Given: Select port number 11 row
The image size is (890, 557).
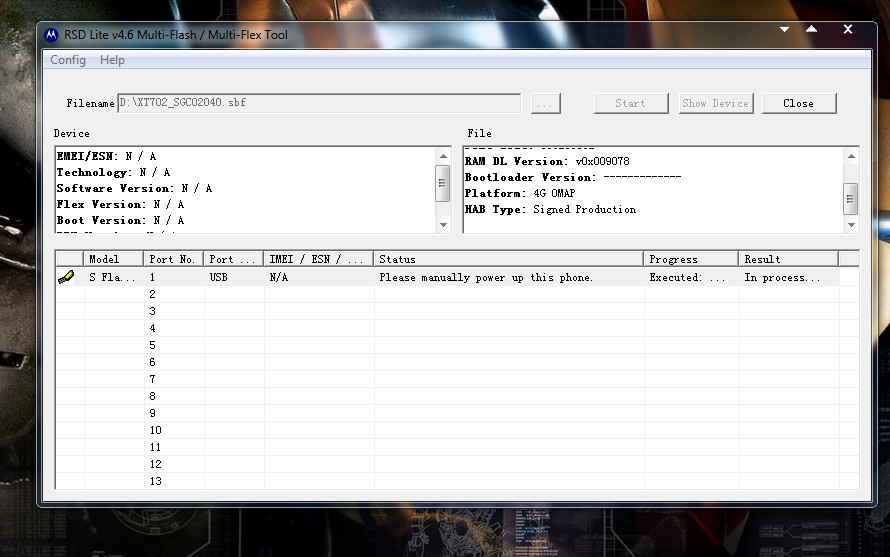Looking at the screenshot, I should point(457,447).
